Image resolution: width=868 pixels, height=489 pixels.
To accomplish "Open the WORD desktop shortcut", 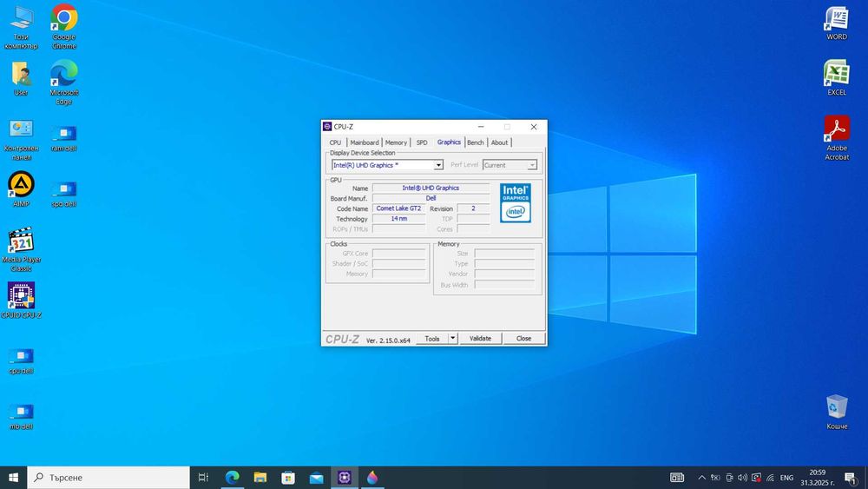I will [837, 23].
